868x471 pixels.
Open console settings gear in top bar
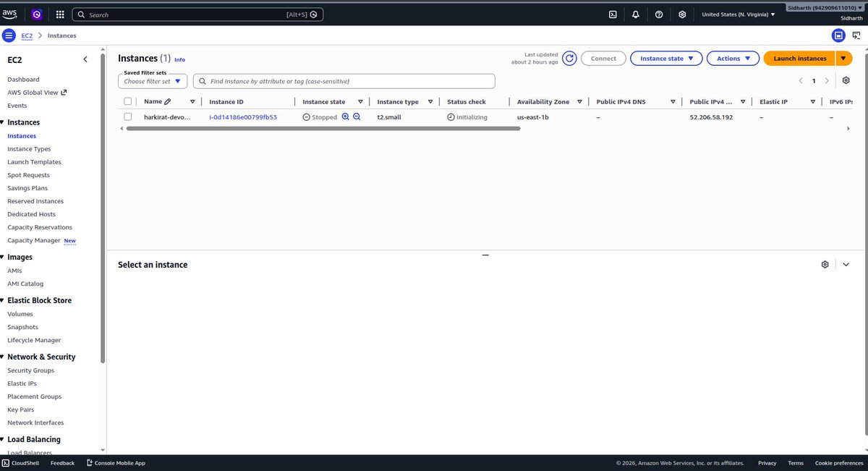point(682,14)
